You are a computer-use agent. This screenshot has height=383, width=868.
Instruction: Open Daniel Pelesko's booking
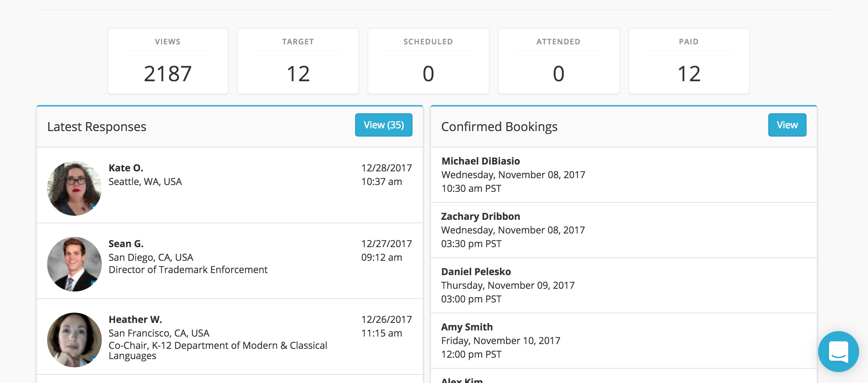pyautogui.click(x=476, y=272)
